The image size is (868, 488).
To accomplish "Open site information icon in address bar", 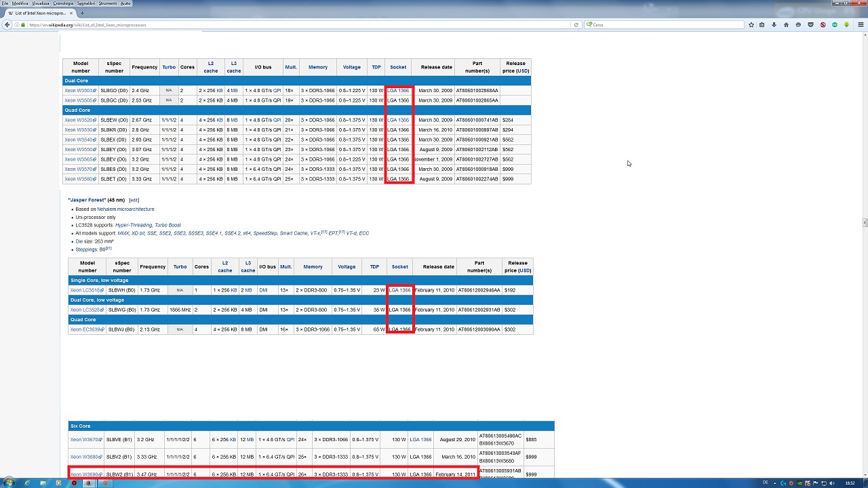I will [16, 24].
